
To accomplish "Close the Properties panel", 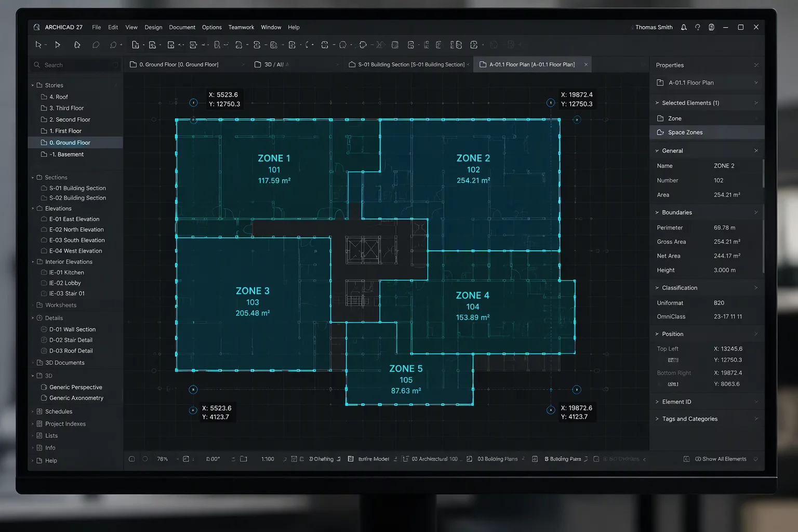I will [756, 65].
